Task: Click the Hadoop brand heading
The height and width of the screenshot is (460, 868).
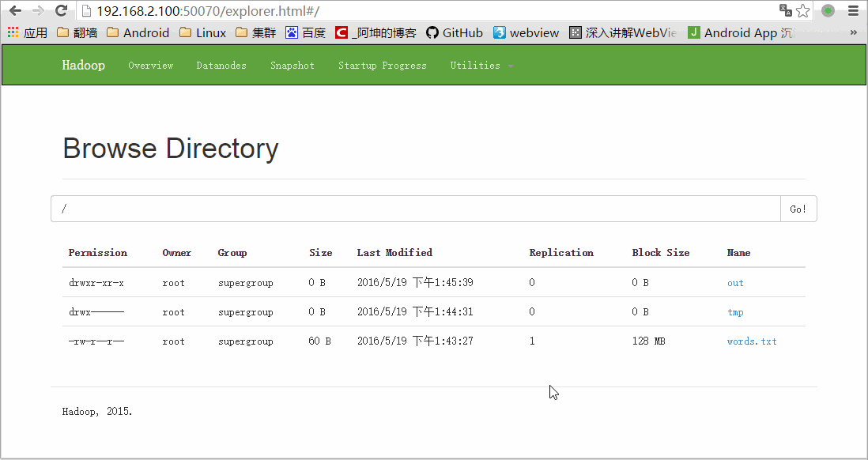Action: (x=83, y=66)
